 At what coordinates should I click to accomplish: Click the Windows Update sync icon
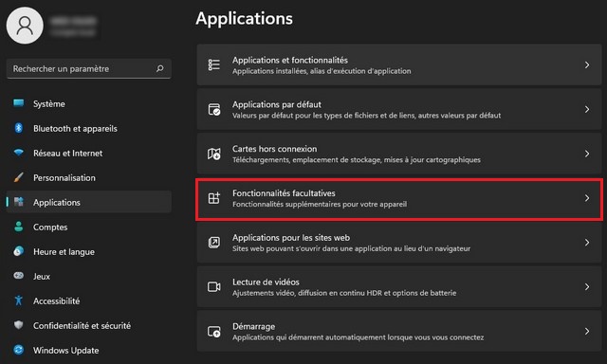[19, 350]
